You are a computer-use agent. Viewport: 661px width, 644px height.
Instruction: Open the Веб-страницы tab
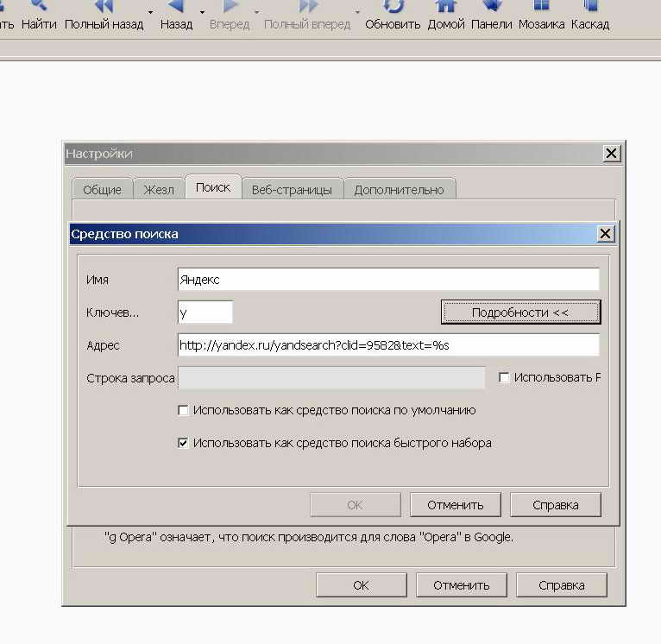pos(292,190)
